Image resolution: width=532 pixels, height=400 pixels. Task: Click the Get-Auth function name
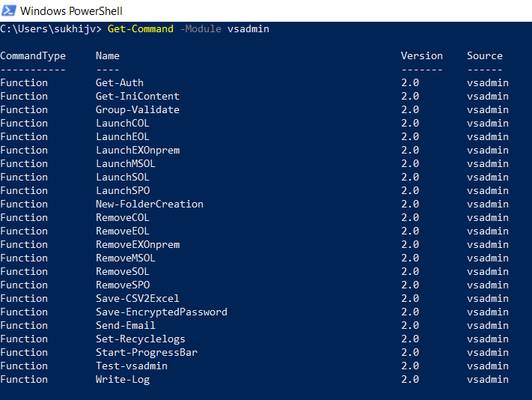[x=120, y=82]
